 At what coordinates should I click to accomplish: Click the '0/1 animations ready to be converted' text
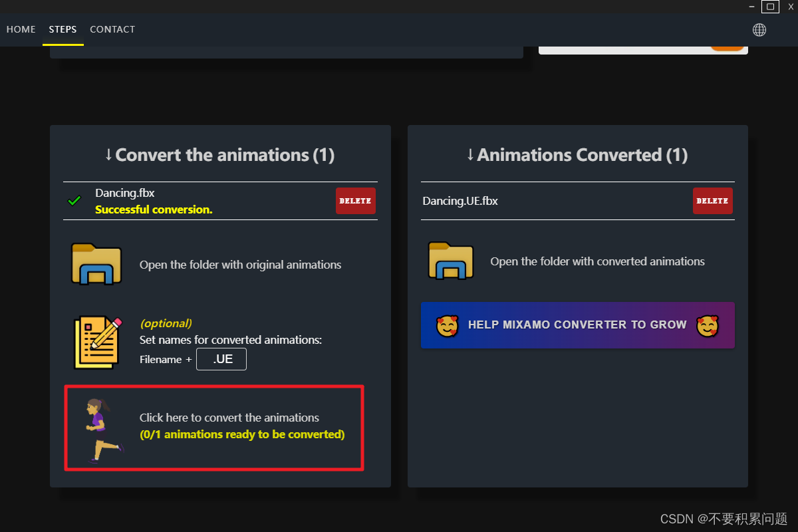tap(242, 435)
